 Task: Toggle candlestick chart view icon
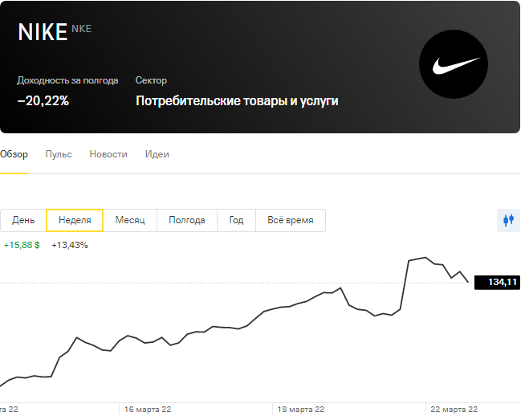point(508,219)
